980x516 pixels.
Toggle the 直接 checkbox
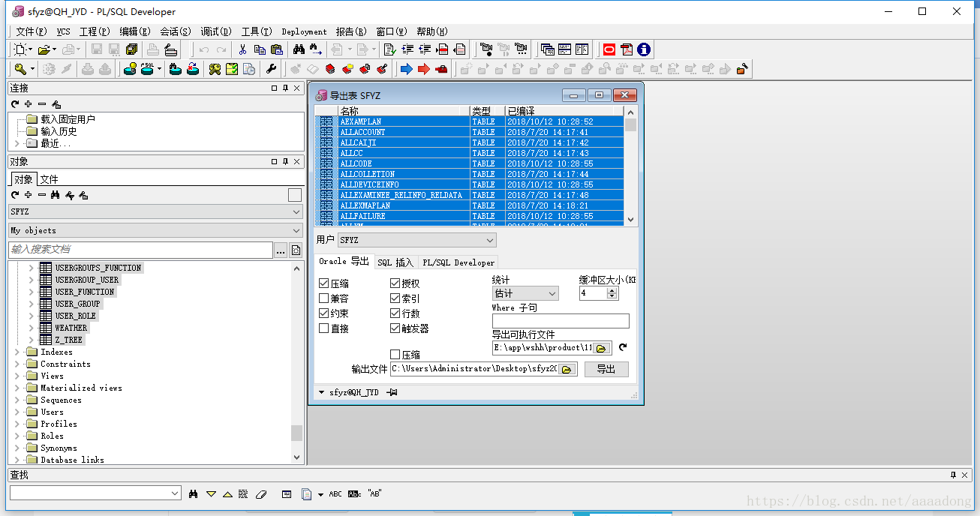tap(324, 328)
